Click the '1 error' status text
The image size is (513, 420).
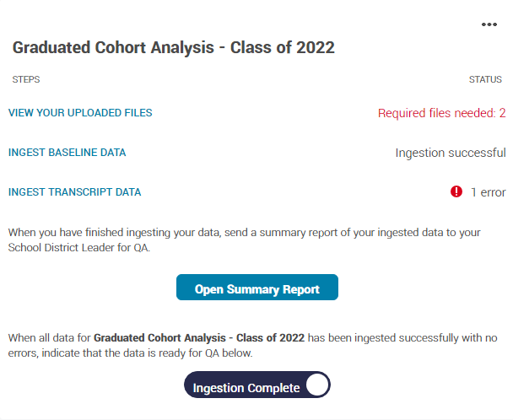489,192
